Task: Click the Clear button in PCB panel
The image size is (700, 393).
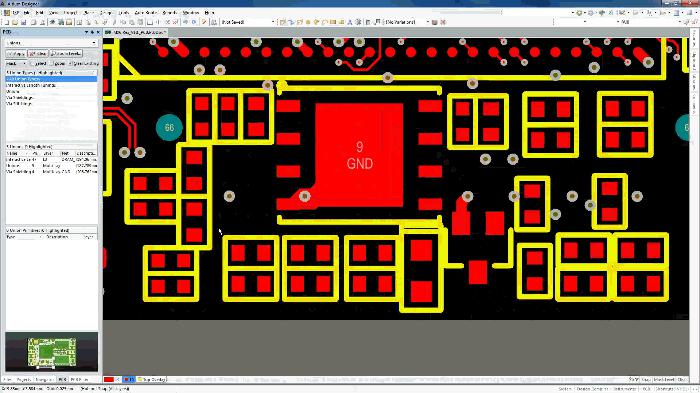Action: tap(38, 54)
